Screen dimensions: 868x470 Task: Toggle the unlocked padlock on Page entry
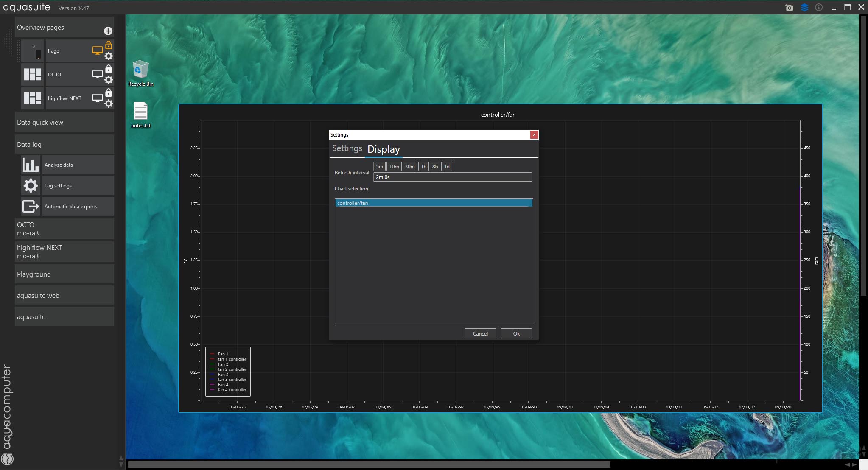click(x=109, y=45)
